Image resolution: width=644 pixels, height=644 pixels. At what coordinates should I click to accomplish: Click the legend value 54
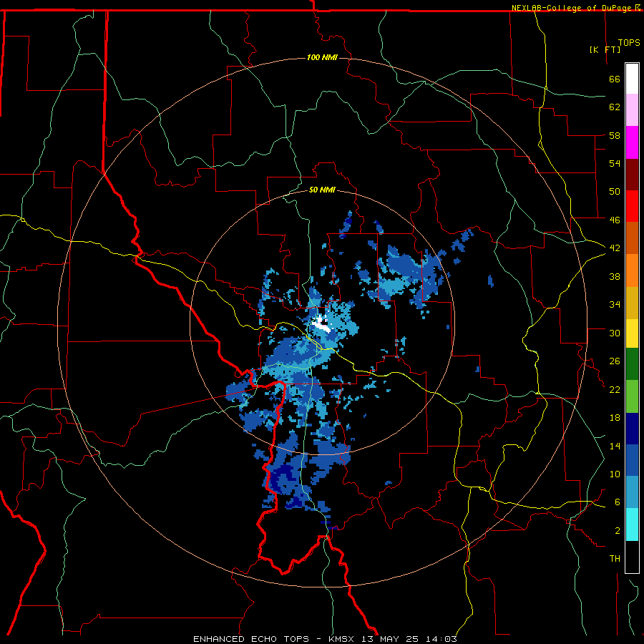pos(615,163)
